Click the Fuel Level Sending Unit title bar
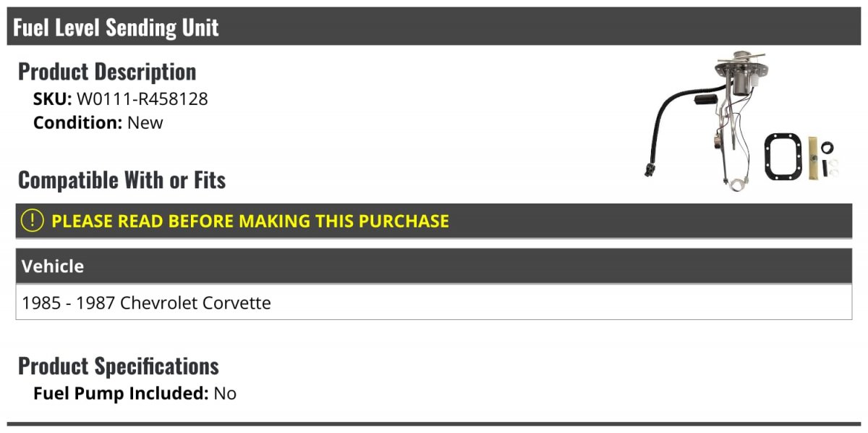This screenshot has width=868, height=433. click(x=434, y=27)
